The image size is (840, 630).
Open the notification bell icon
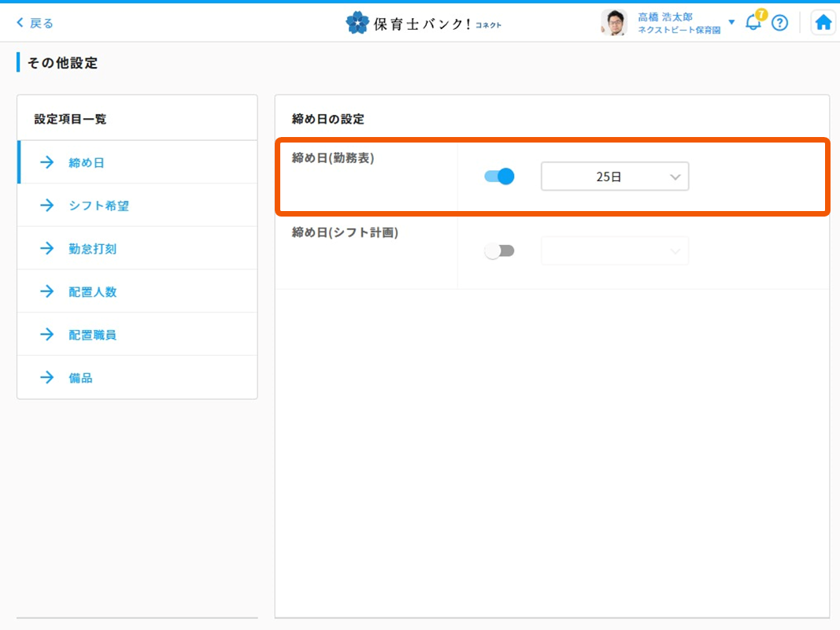click(753, 22)
